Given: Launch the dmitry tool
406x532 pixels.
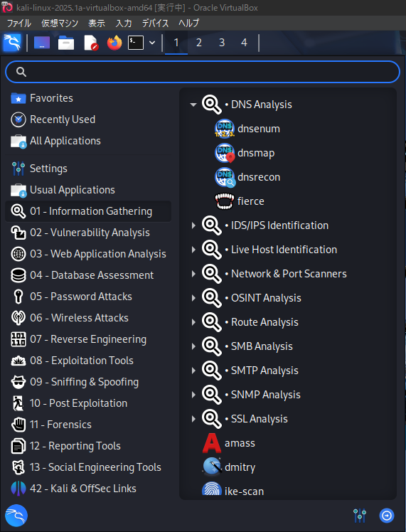Looking at the screenshot, I should coord(229,467).
